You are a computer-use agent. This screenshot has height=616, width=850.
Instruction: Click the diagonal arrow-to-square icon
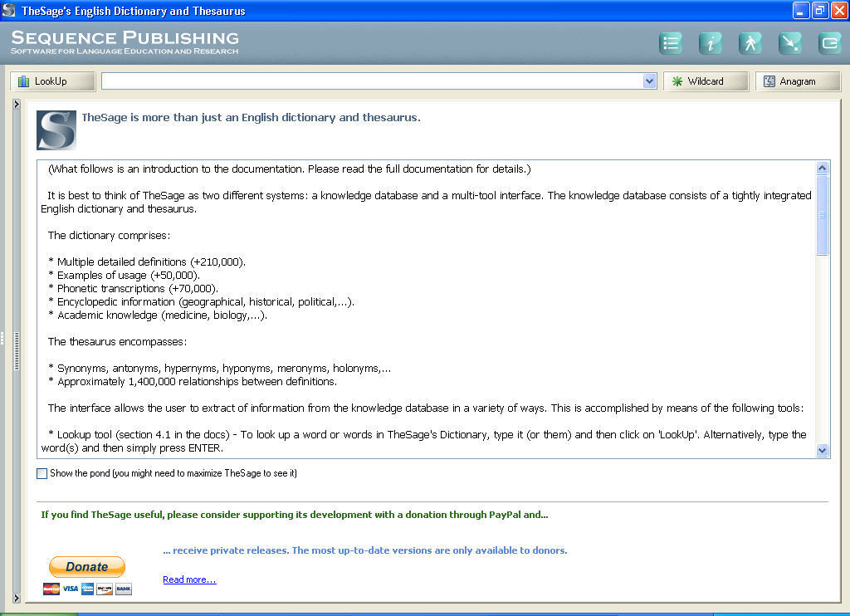pos(790,43)
